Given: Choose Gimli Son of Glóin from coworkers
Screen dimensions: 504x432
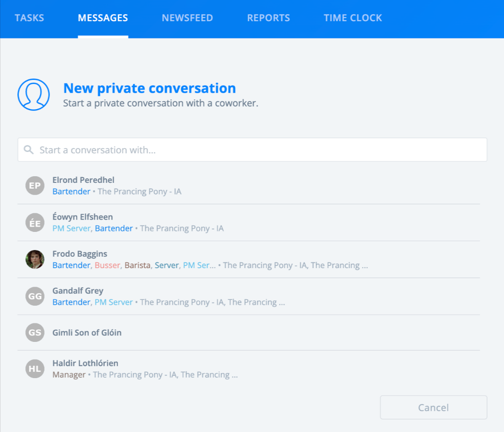Looking at the screenshot, I should 87,333.
